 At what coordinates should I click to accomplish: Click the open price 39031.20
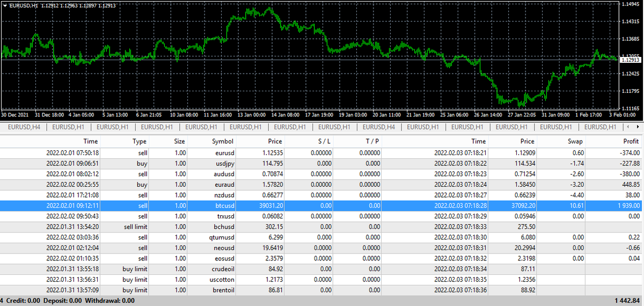pos(270,205)
